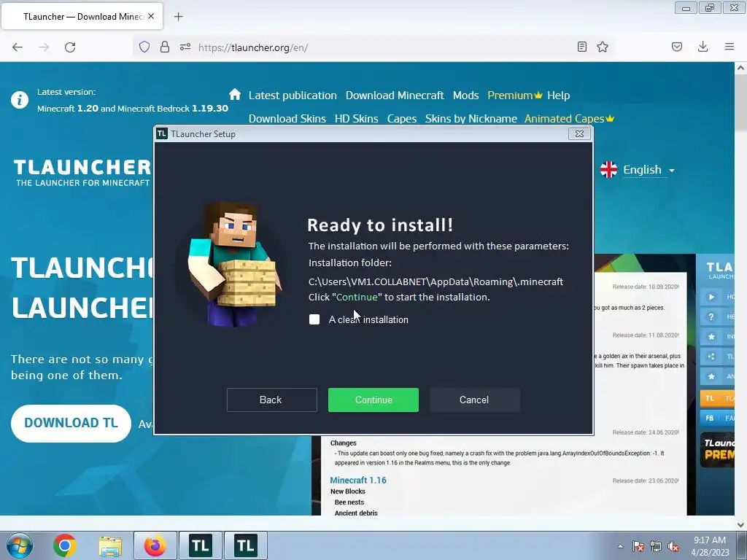Close the TLauncher Setup dialog
Image resolution: width=747 pixels, height=560 pixels.
coord(579,134)
